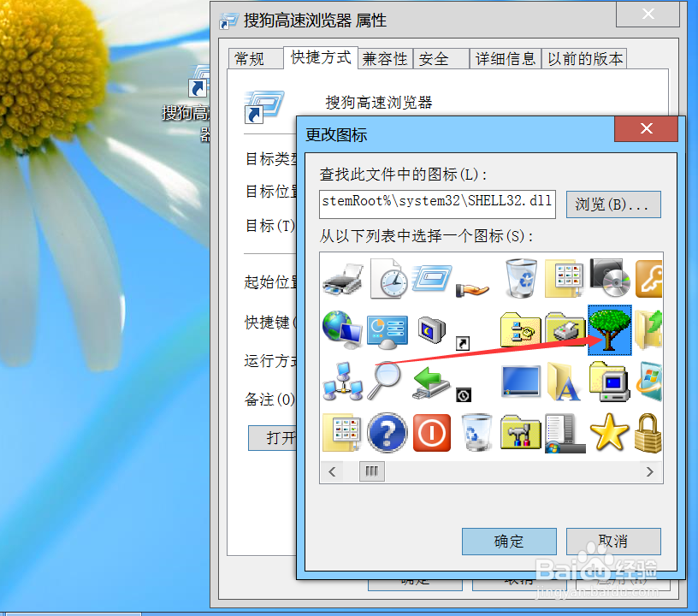Pick the yellow star icon
Viewport: 698px width, 616px height.
(x=609, y=432)
